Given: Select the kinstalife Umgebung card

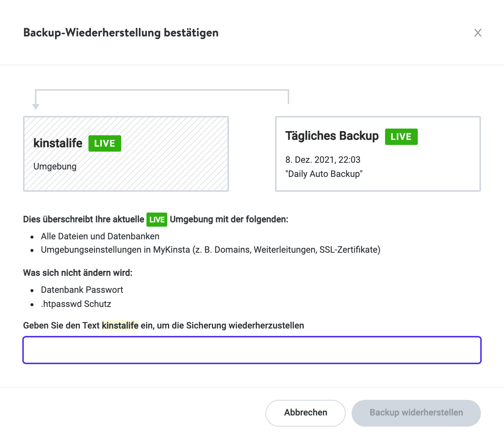Looking at the screenshot, I should pyautogui.click(x=126, y=154).
